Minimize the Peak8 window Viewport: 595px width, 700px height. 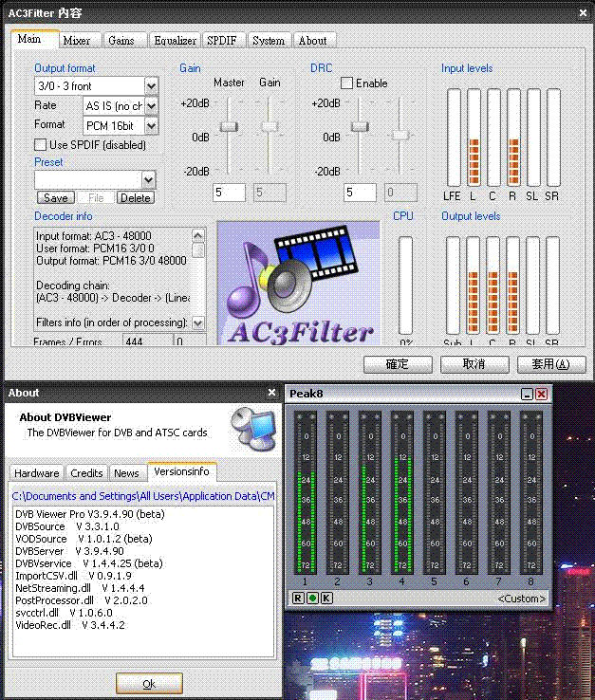(527, 395)
